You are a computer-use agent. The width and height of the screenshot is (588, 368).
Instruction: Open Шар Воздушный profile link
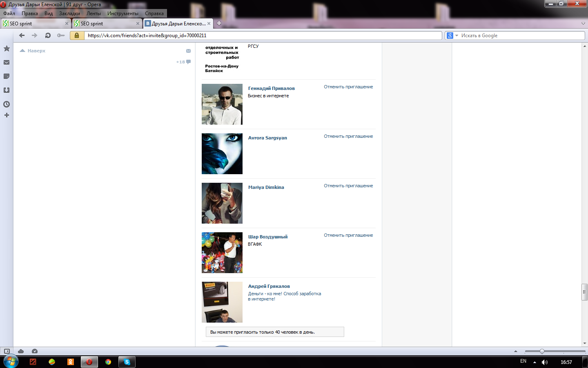(268, 237)
